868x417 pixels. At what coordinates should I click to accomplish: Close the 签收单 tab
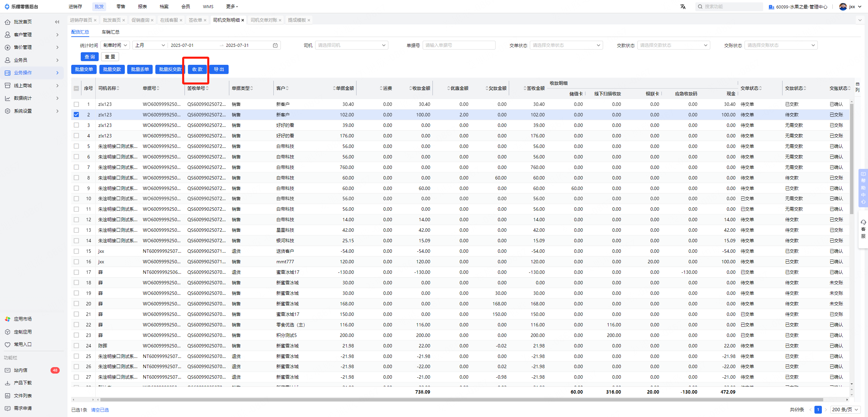[x=205, y=20]
